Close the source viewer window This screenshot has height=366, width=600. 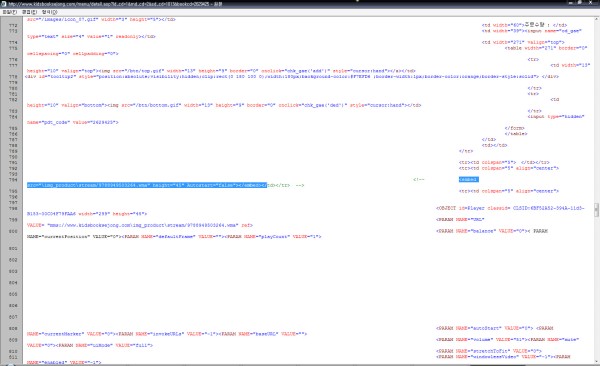pyautogui.click(x=591, y=3)
